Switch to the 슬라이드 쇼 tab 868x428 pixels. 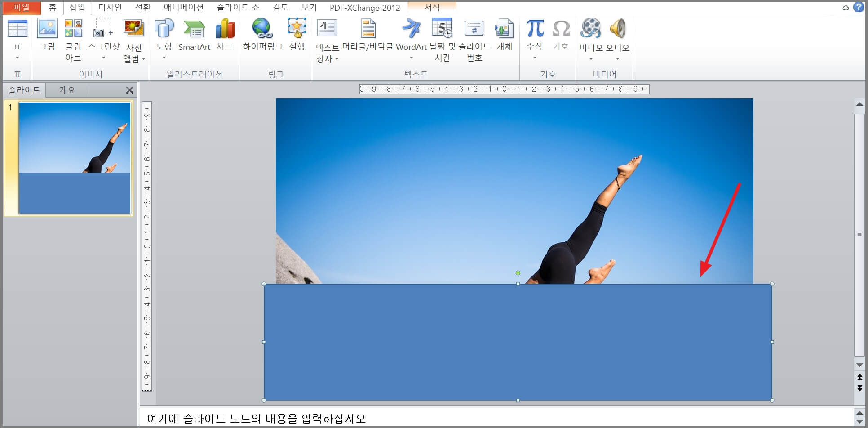(x=238, y=7)
